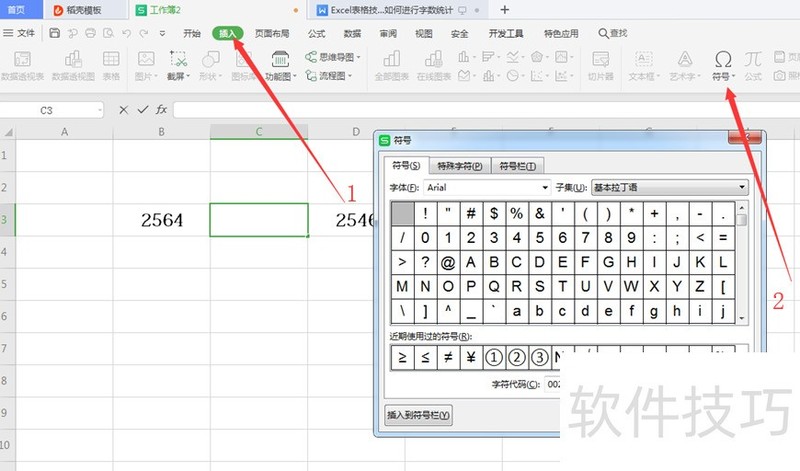Open the View (视图) ribbon tab
This screenshot has width=800, height=471.
click(x=423, y=34)
